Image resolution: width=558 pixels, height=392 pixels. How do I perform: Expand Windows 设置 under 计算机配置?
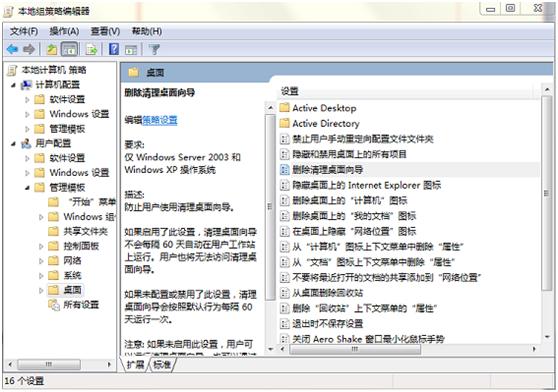click(x=27, y=114)
